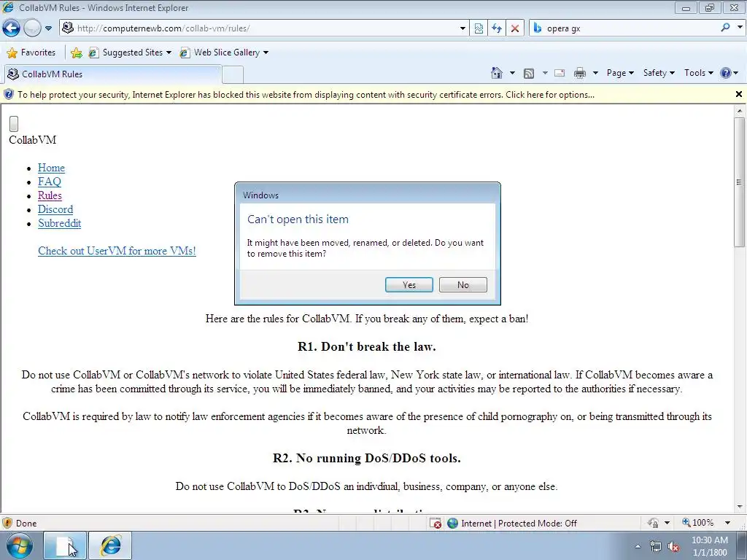Open the Discord link
Viewport: 747px width, 560px height.
click(55, 209)
